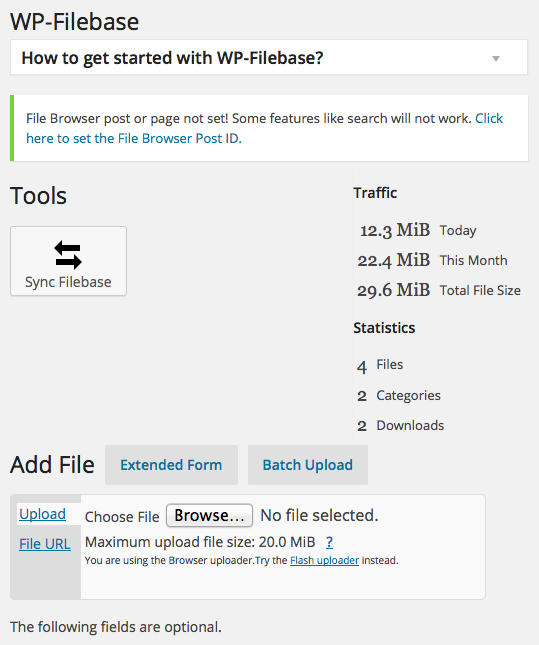Open the Batch Upload button
The height and width of the screenshot is (645, 539).
[308, 465]
